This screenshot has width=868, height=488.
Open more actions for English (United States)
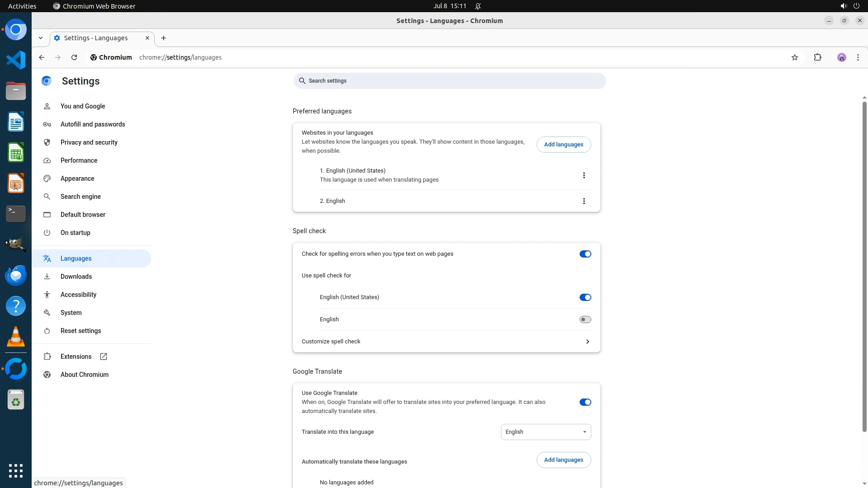click(x=584, y=175)
